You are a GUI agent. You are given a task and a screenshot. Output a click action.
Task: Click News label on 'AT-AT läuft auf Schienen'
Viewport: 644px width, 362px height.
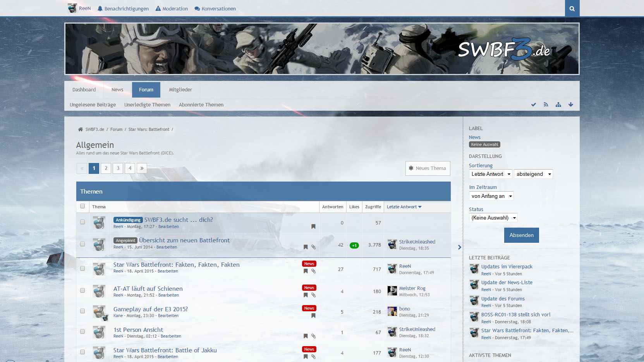tap(309, 288)
